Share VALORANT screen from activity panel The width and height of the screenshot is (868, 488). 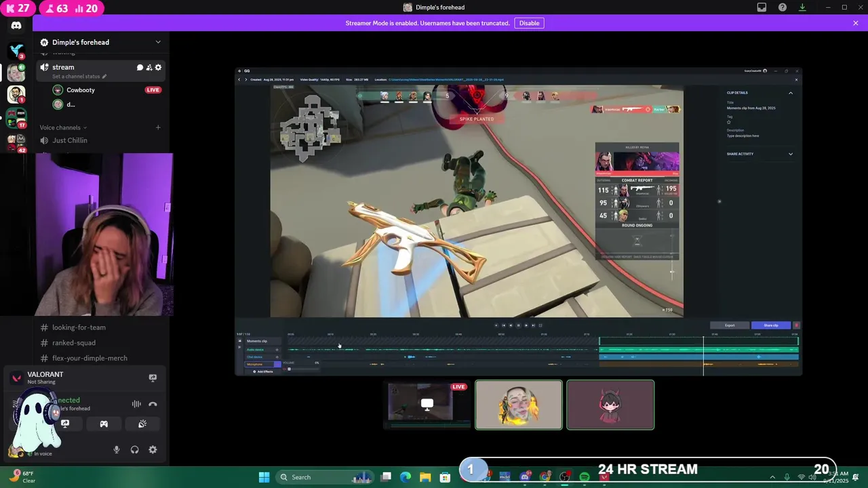tap(153, 378)
